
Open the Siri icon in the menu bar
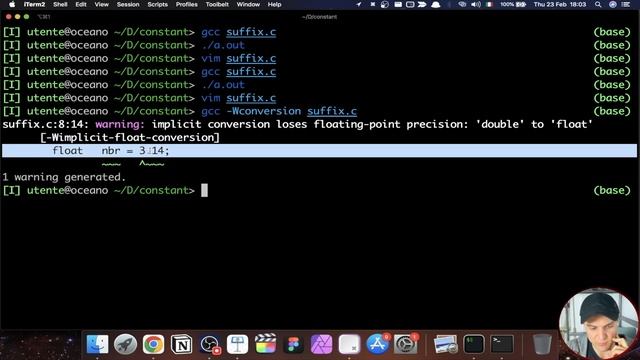(x=613, y=4)
